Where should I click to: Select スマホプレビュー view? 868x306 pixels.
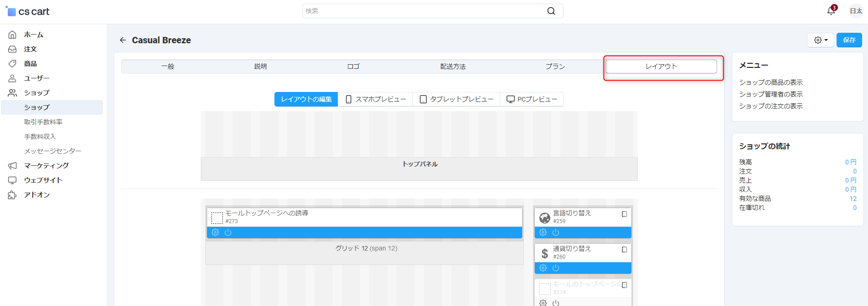(x=376, y=99)
